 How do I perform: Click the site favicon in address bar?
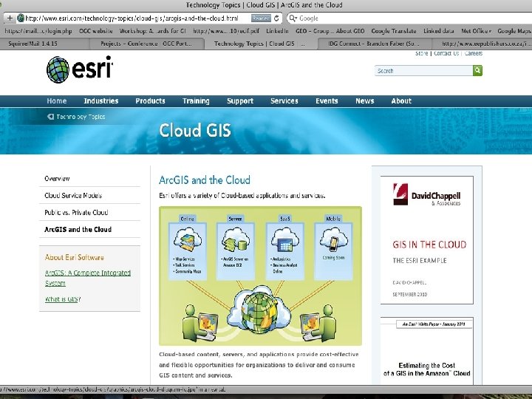coord(21,18)
